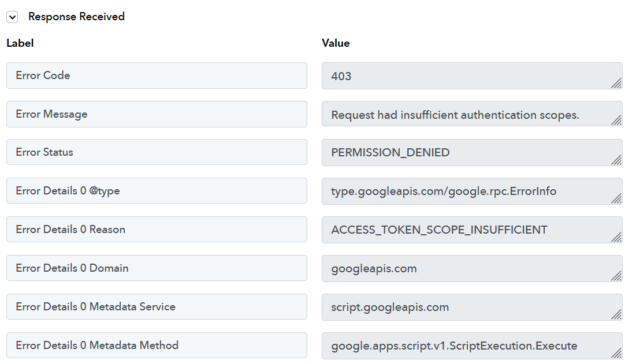Click Error Details 0 @type label field
625x364 pixels.
pyautogui.click(x=157, y=191)
